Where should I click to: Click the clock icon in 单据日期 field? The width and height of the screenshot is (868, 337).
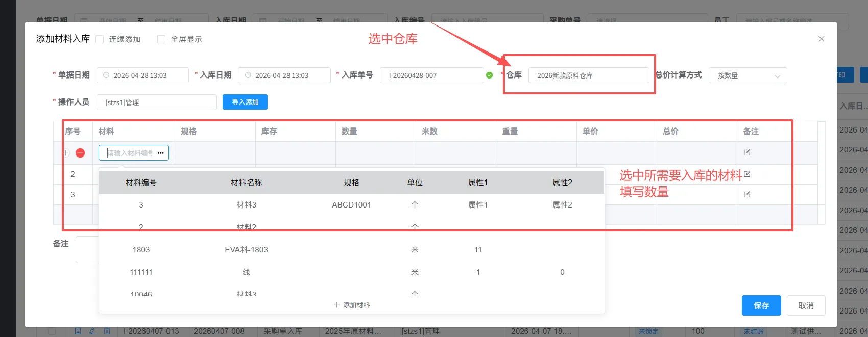pos(106,75)
